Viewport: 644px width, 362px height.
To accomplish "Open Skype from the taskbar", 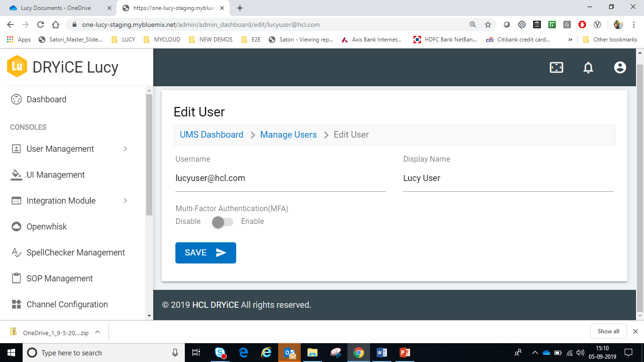I will [220, 352].
